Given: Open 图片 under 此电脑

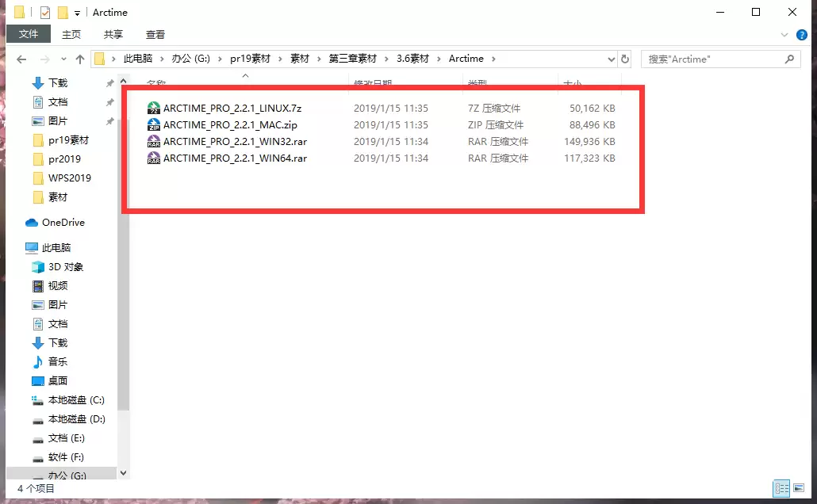Looking at the screenshot, I should click(x=58, y=305).
